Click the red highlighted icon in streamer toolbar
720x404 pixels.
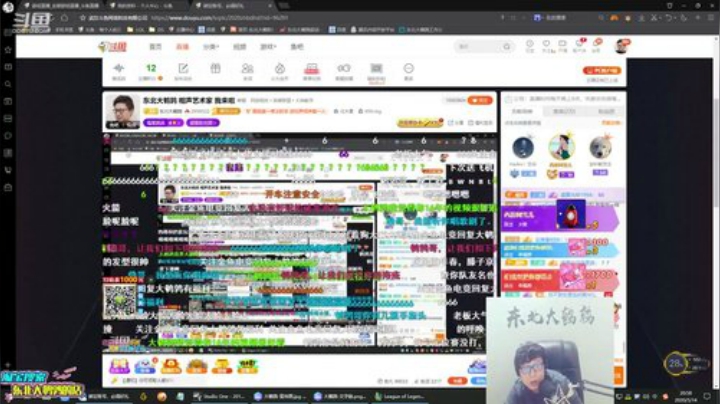pyautogui.click(x=312, y=71)
